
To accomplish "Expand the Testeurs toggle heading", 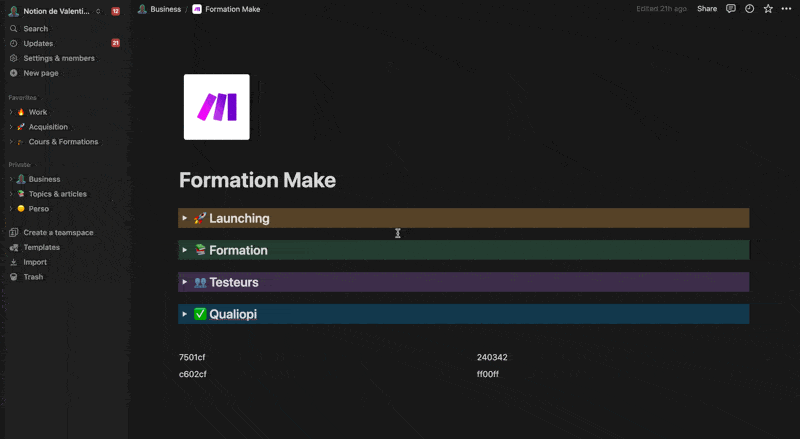I will point(185,282).
